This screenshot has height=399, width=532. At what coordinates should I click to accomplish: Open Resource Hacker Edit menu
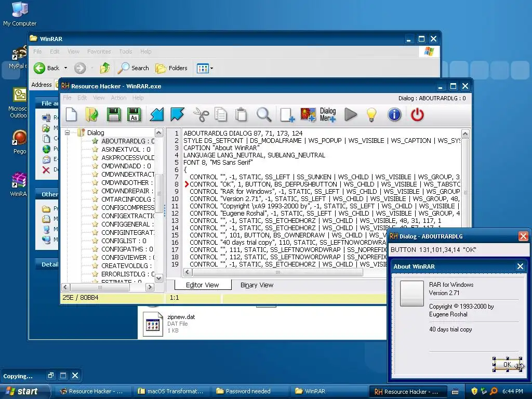82,98
